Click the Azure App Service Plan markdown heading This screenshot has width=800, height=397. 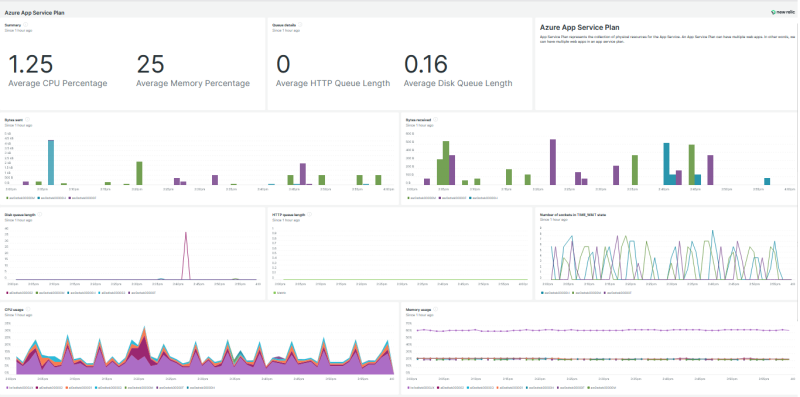click(x=579, y=27)
